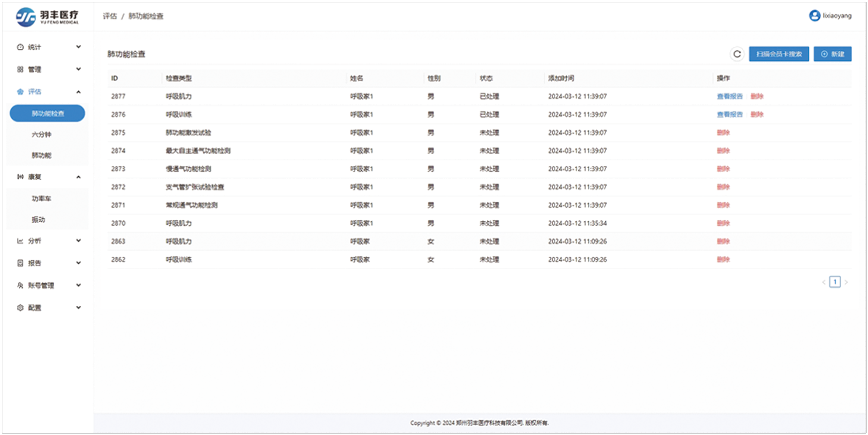The image size is (868, 435).
Task: Collapse the 评估 sidebar section
Action: 79,92
